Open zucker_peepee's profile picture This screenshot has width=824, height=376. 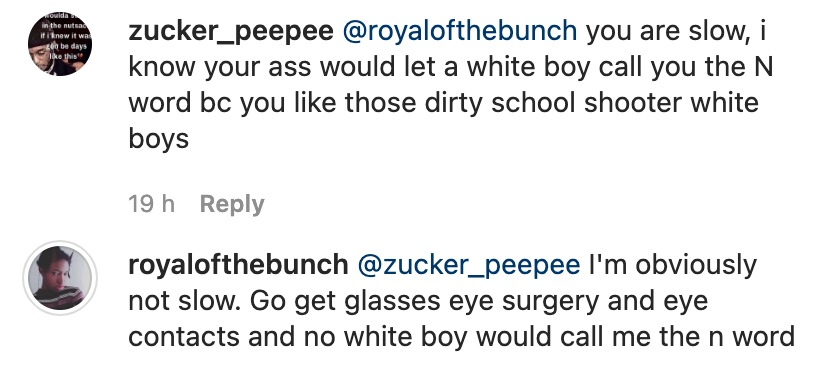pos(60,44)
